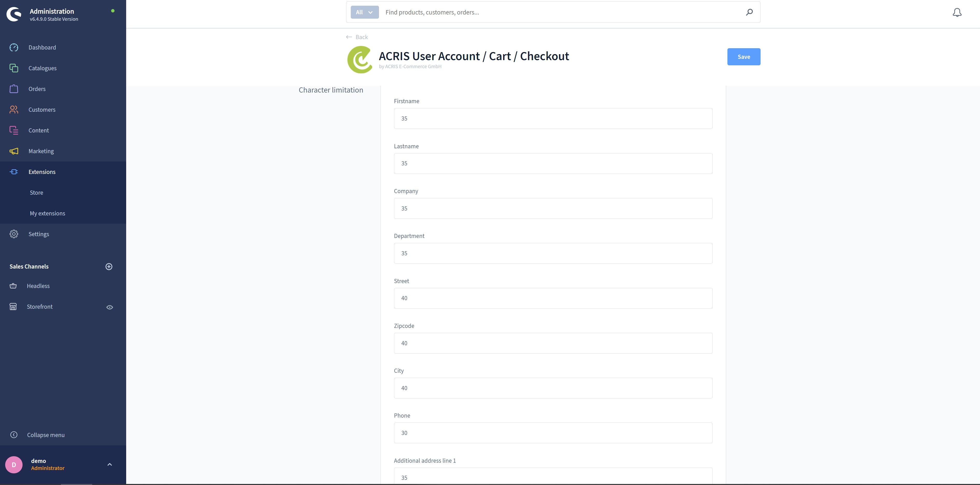Click the notification bell icon

[x=957, y=12]
